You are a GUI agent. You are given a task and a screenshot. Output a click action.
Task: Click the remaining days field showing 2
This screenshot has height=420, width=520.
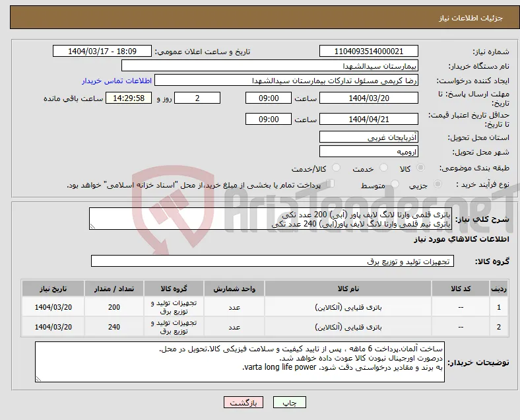197,98
